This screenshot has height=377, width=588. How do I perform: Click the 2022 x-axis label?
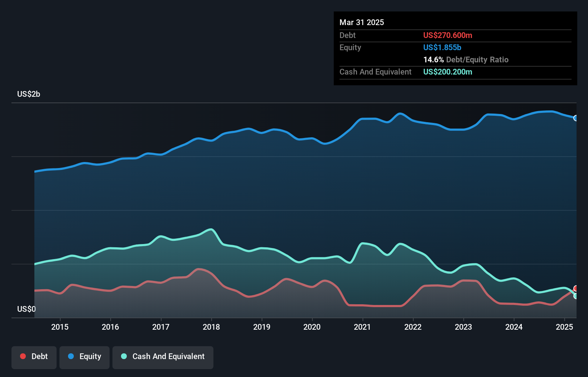[413, 327]
